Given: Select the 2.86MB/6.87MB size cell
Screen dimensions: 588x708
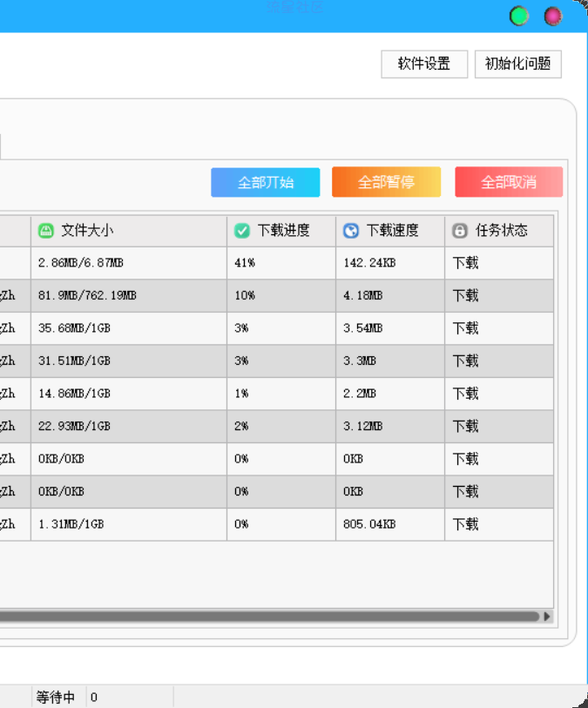Looking at the screenshot, I should pos(129,263).
